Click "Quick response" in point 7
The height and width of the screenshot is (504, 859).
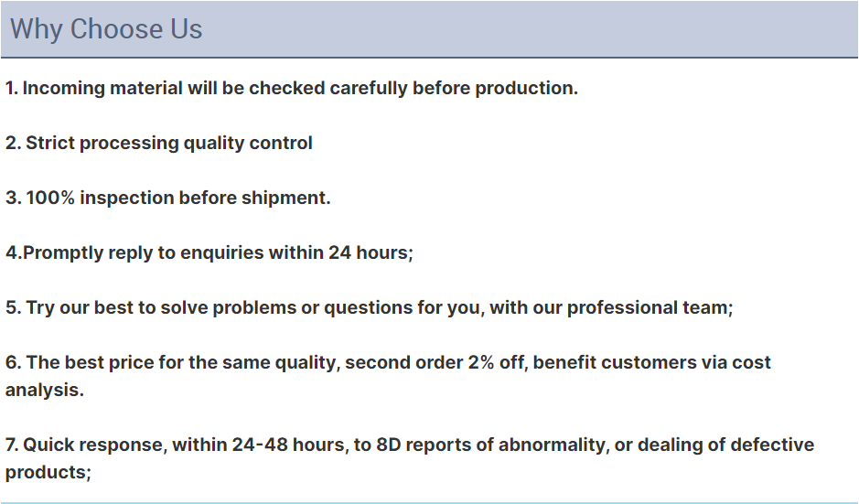[x=92, y=445]
